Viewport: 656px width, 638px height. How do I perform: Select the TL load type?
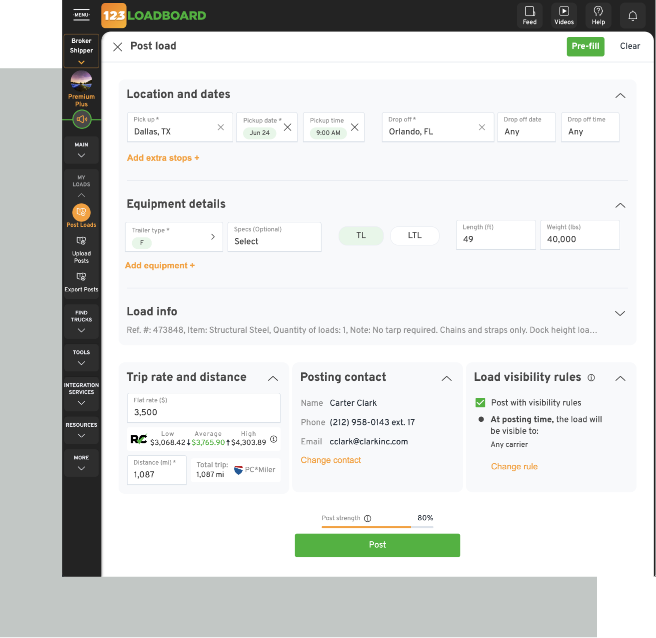tap(361, 236)
